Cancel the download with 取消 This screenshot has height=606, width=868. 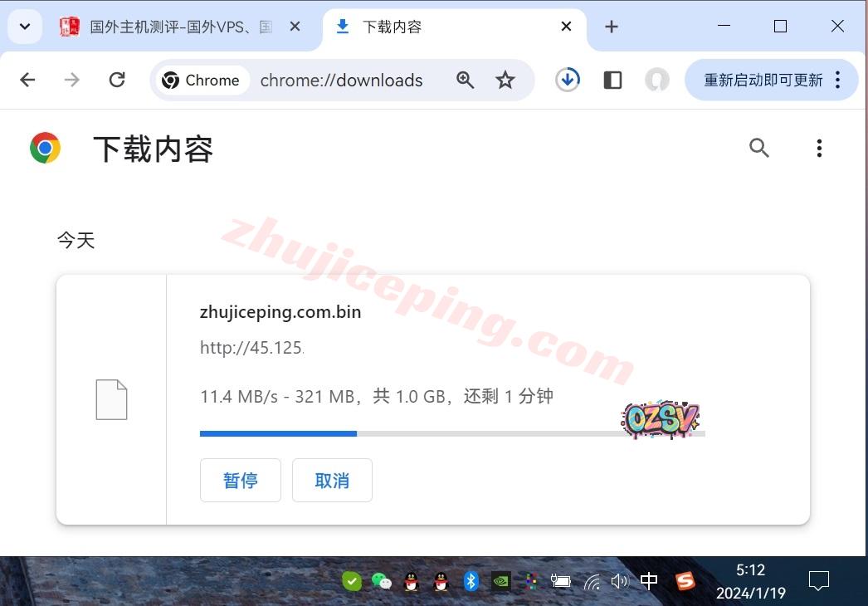click(x=332, y=481)
